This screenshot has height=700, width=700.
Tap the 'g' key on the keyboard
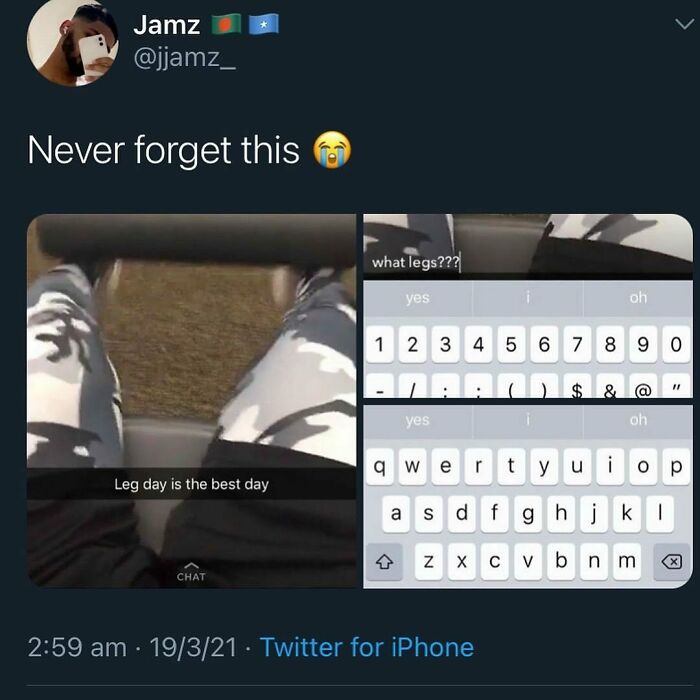[x=528, y=514]
